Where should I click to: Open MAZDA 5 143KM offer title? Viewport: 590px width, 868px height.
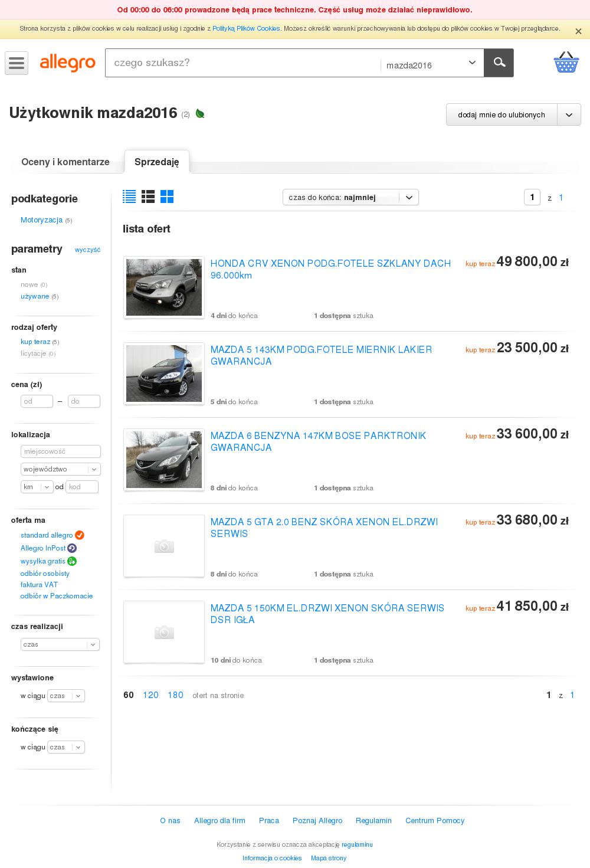(322, 356)
